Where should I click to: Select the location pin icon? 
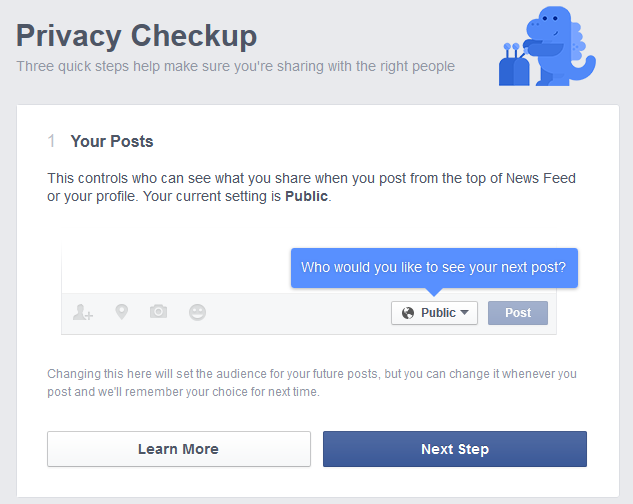point(122,312)
